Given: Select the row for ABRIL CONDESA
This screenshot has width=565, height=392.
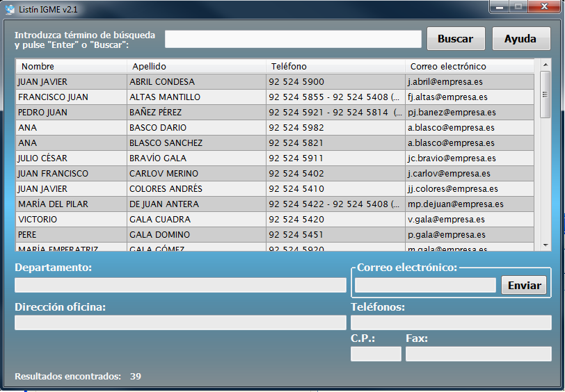Looking at the screenshot, I should [196, 82].
